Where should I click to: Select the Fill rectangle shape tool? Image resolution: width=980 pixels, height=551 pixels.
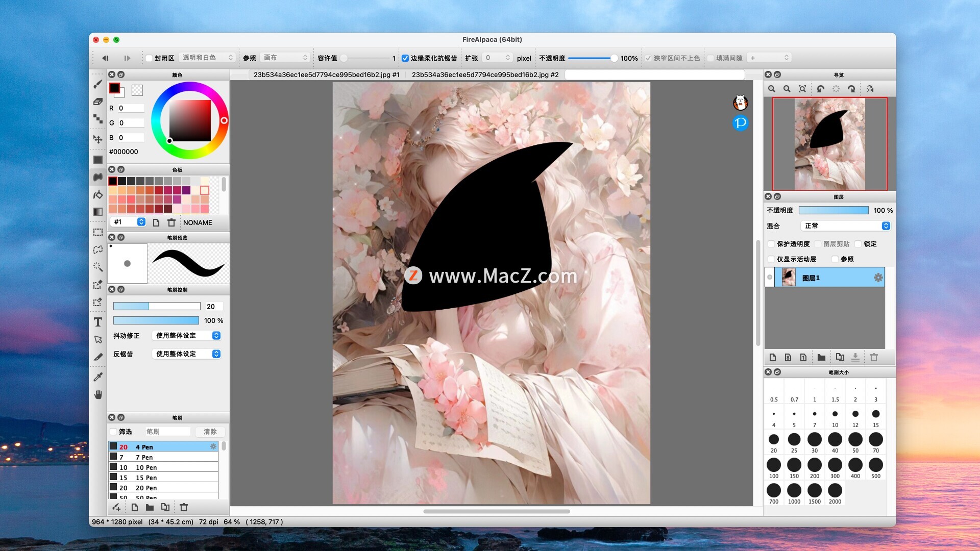pos(98,160)
